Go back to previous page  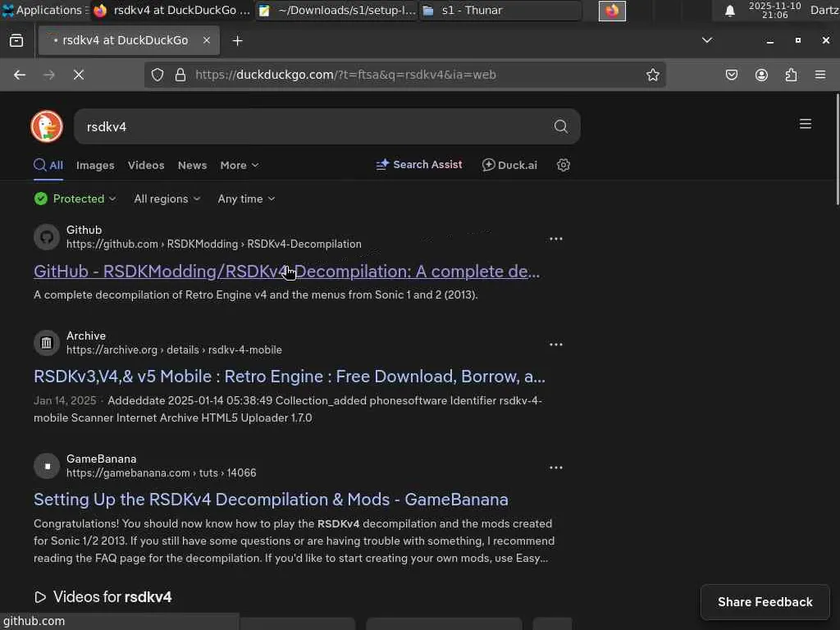(x=20, y=75)
